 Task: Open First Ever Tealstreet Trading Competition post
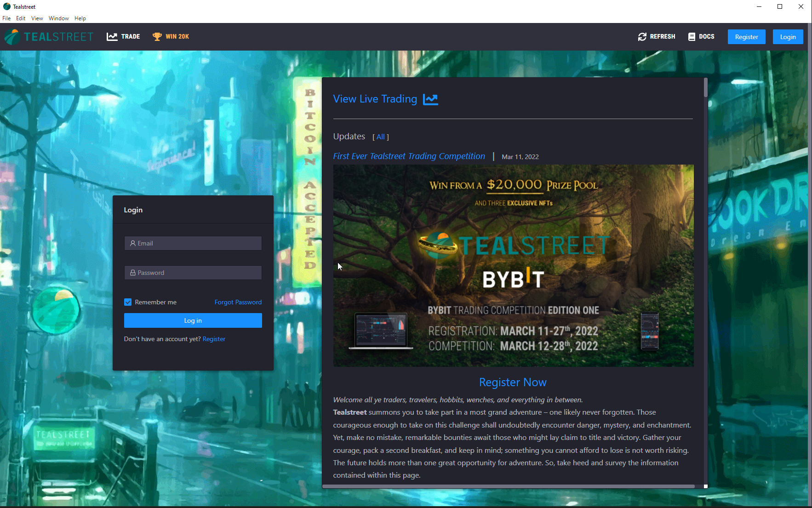pos(409,156)
